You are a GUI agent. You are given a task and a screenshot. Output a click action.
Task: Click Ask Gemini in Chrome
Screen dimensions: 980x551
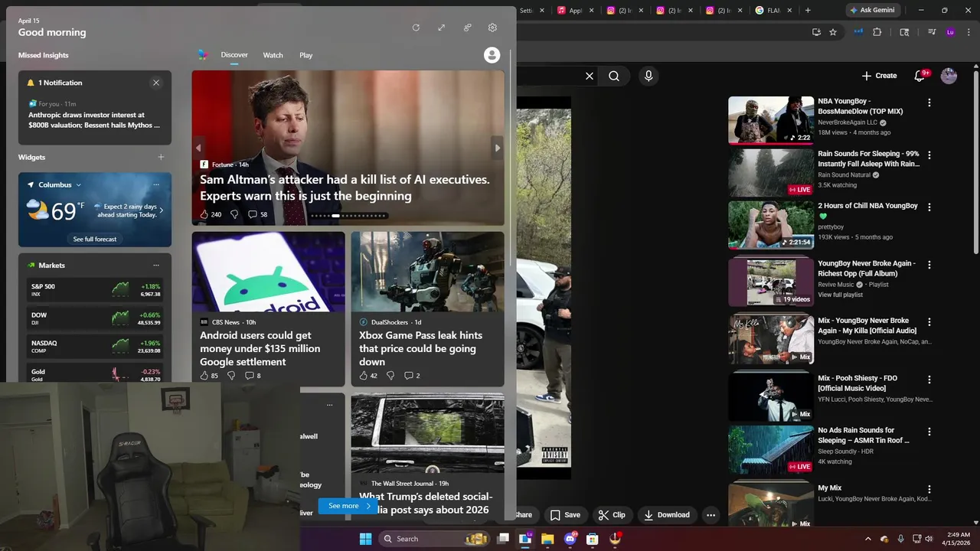pyautogui.click(x=873, y=11)
